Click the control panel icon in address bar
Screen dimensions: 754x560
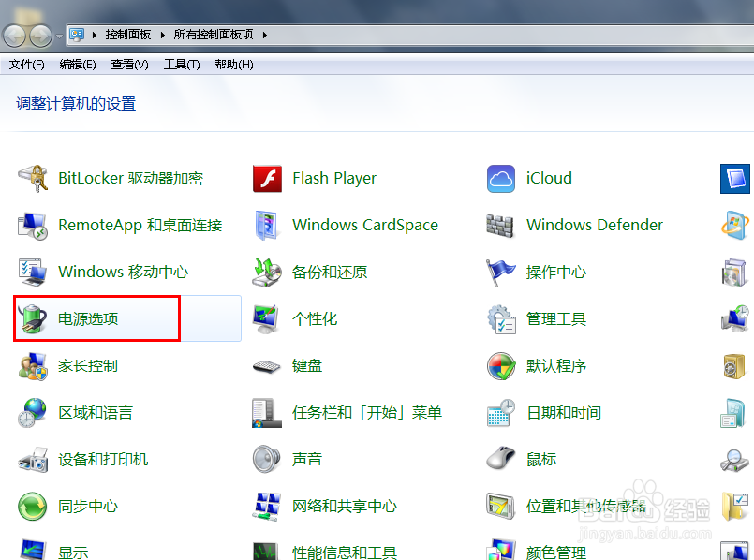(x=77, y=35)
